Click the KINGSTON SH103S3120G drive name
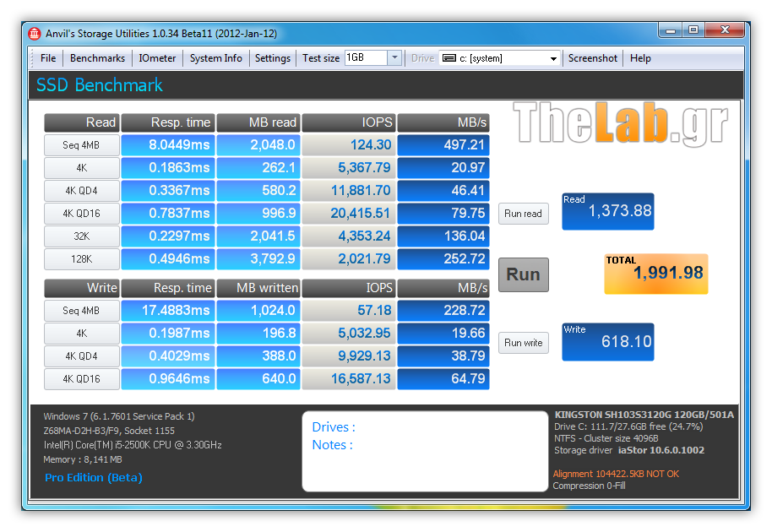 click(644, 415)
